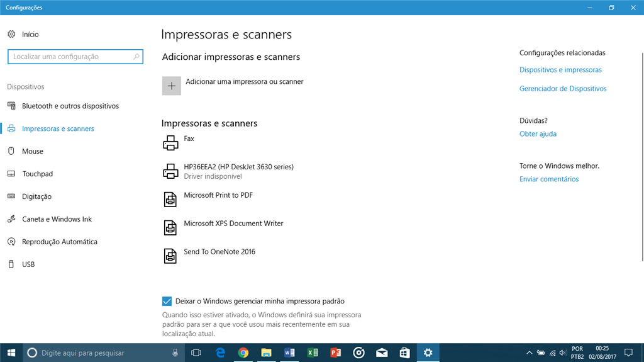Click the Início gear icon
Screen dimensions: 644x362
(x=11, y=34)
